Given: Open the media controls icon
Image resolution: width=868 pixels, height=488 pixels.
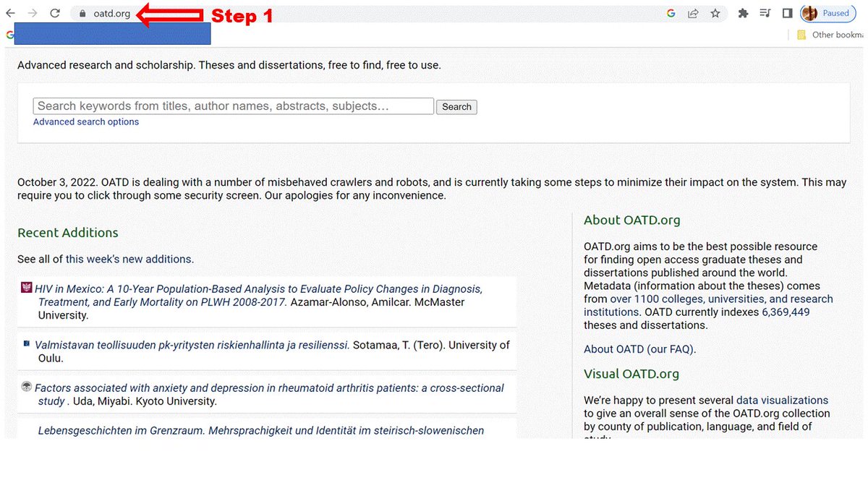Looking at the screenshot, I should 765,12.
